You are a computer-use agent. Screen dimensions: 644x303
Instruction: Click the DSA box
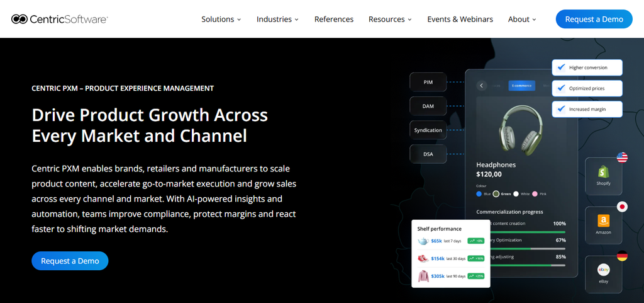(428, 154)
